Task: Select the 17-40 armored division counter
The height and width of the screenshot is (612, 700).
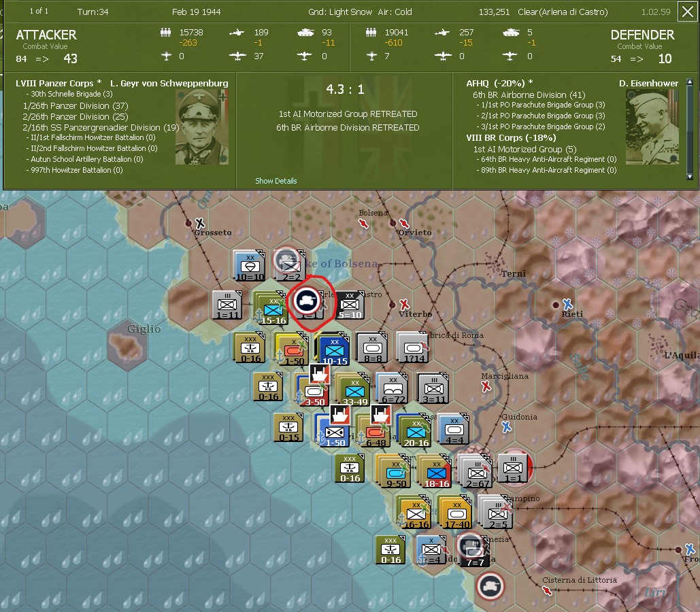Action: [x=455, y=513]
